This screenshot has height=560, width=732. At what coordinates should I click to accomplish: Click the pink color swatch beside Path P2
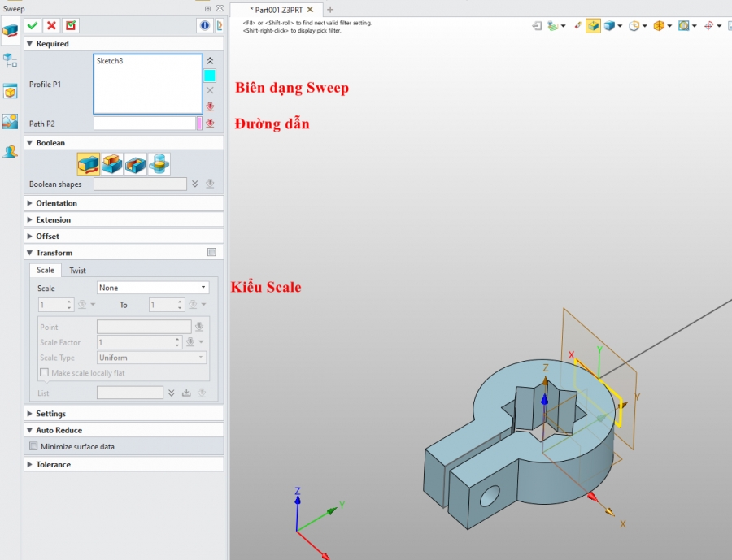pyautogui.click(x=200, y=124)
